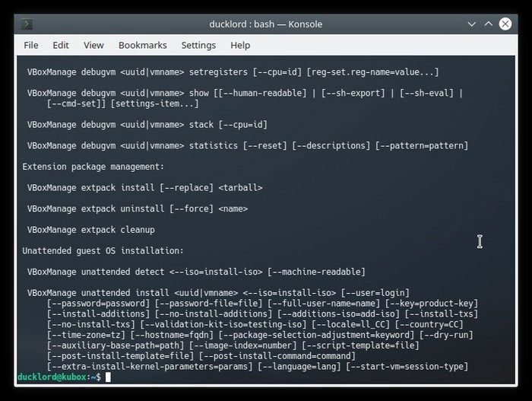Click the 'extpack uninstall [--force] <name>' line
Screen dimensions: 532x401
138,208
